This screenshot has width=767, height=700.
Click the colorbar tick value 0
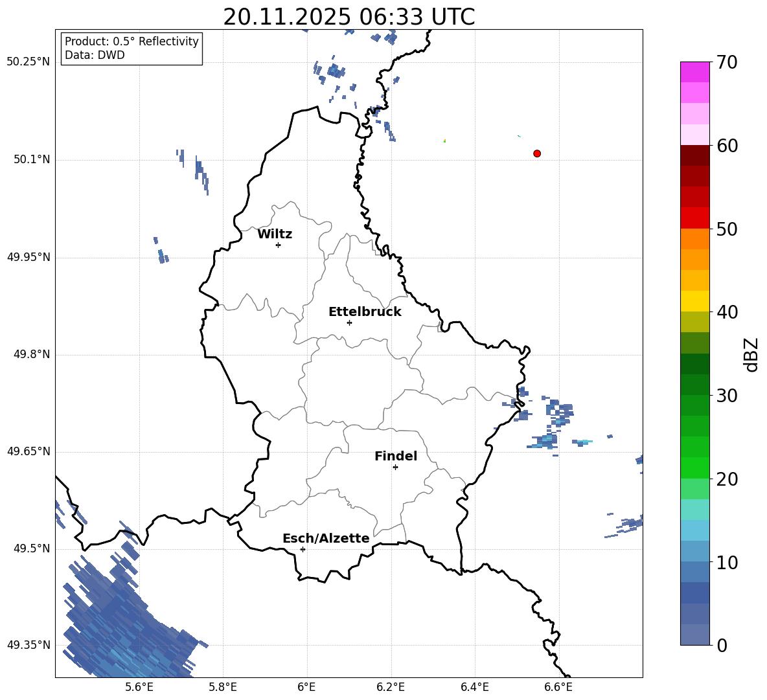click(722, 646)
